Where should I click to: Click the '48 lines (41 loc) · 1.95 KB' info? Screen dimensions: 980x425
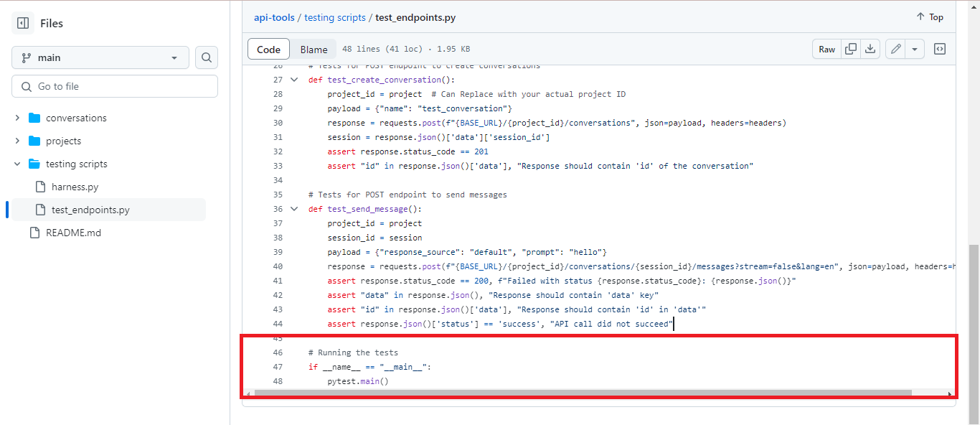(x=406, y=50)
